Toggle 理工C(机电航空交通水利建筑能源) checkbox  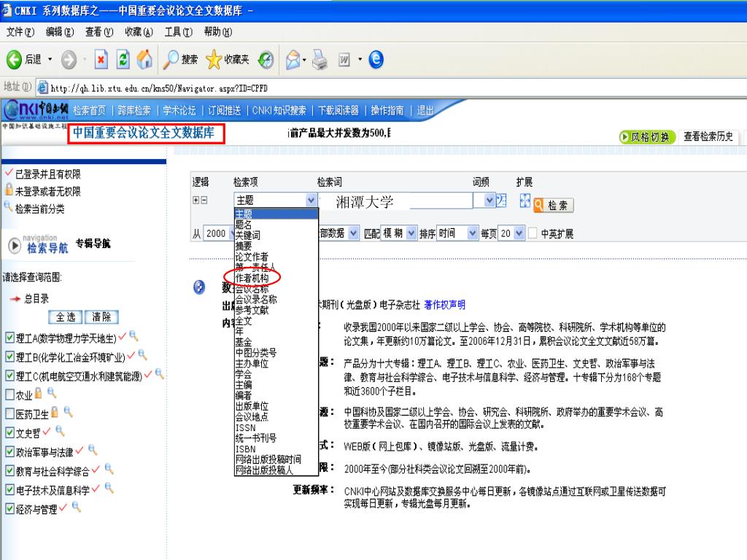pos(9,376)
